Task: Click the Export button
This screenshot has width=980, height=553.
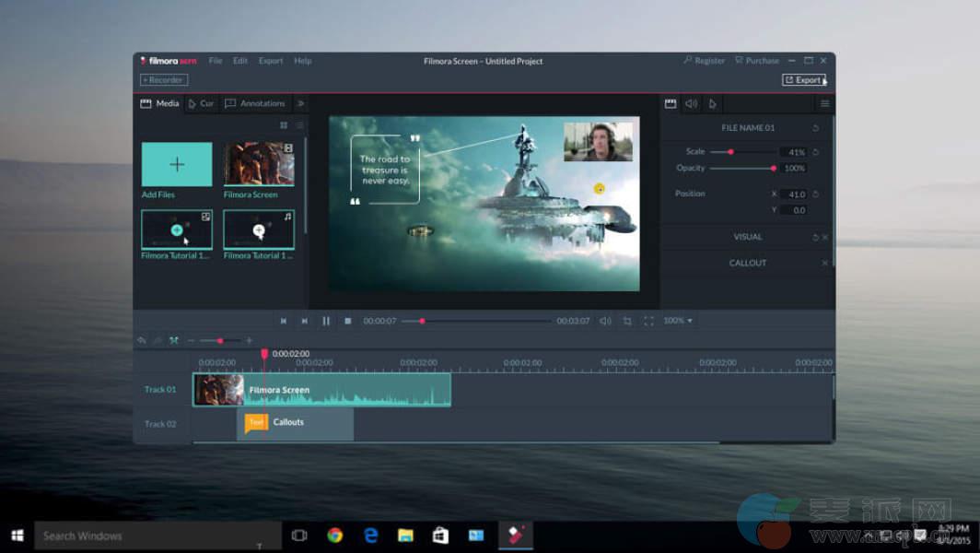Action: tap(803, 80)
